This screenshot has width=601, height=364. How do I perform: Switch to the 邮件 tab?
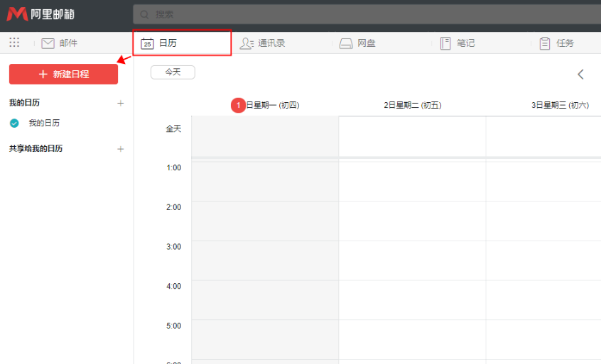click(68, 43)
